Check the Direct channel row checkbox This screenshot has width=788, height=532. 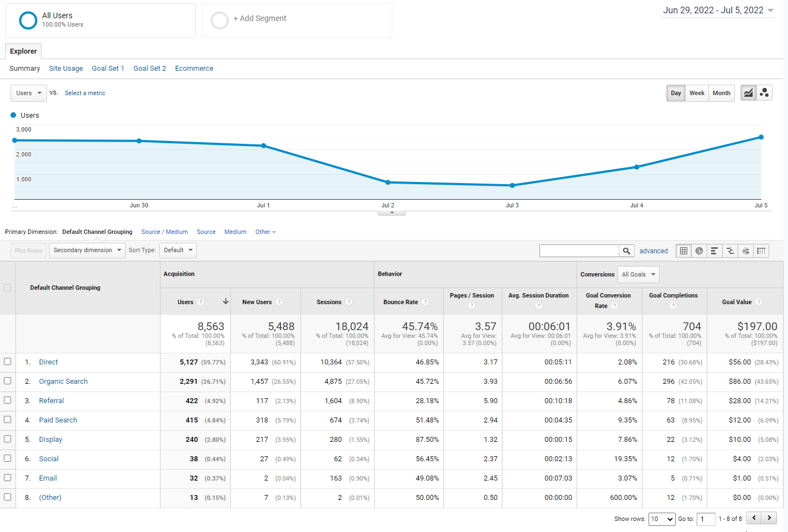[8, 362]
